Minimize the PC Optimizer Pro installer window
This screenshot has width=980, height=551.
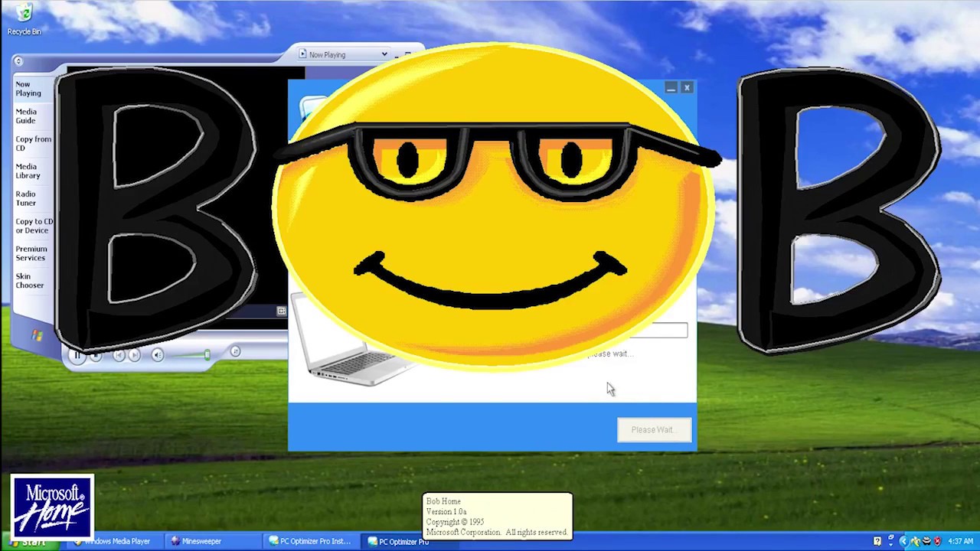(671, 88)
